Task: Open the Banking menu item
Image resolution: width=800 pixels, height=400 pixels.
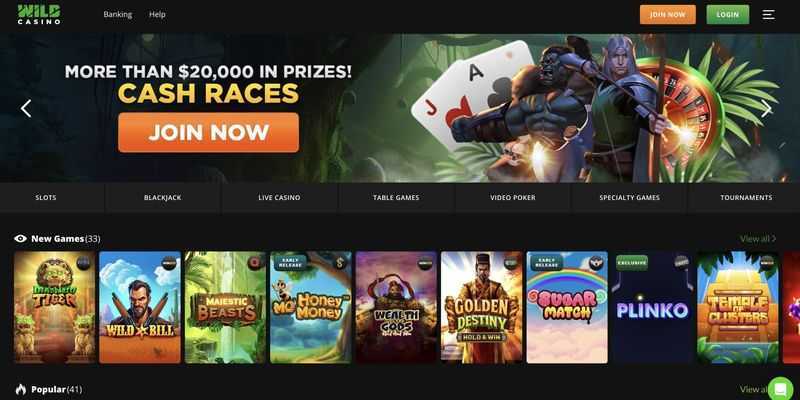Action: point(118,14)
